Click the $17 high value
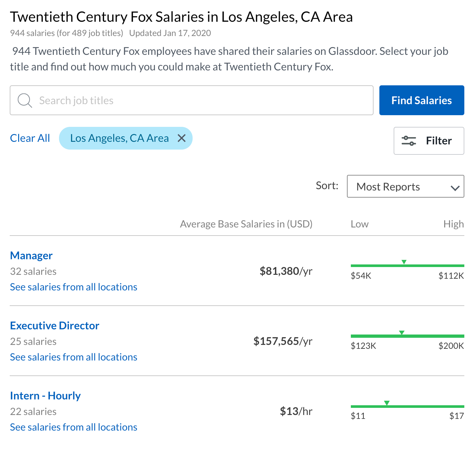The height and width of the screenshot is (451, 476). [x=457, y=416]
